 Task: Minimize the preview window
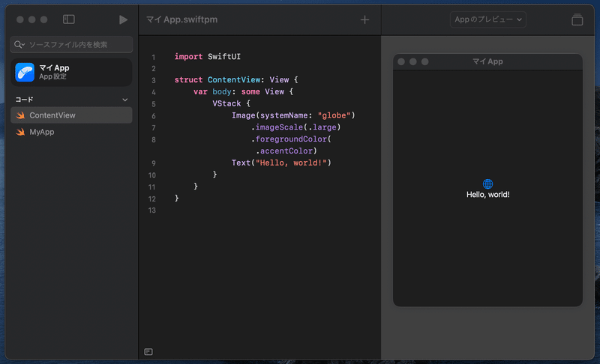[x=413, y=61]
